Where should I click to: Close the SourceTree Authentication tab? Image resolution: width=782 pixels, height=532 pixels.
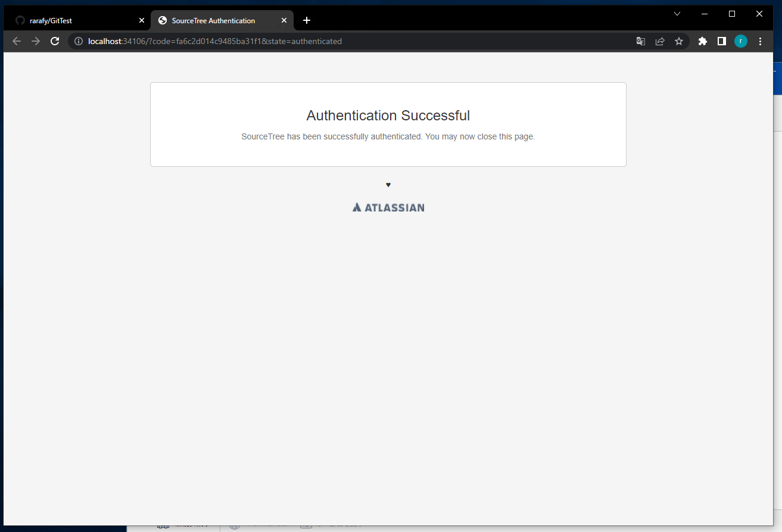(x=284, y=20)
